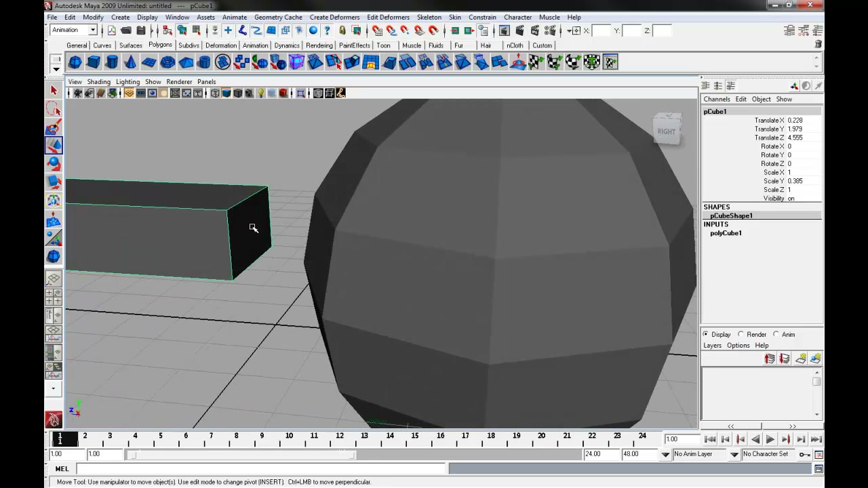Switch to the Surfaces shelf tab
Viewport: 868px width, 488px height.
(x=131, y=45)
